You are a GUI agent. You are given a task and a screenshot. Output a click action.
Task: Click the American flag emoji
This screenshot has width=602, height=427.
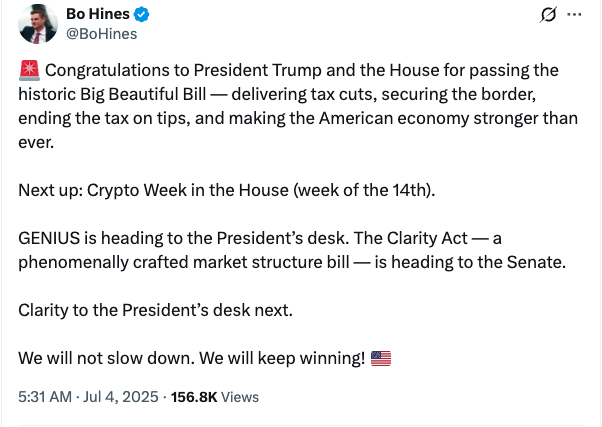coord(381,358)
